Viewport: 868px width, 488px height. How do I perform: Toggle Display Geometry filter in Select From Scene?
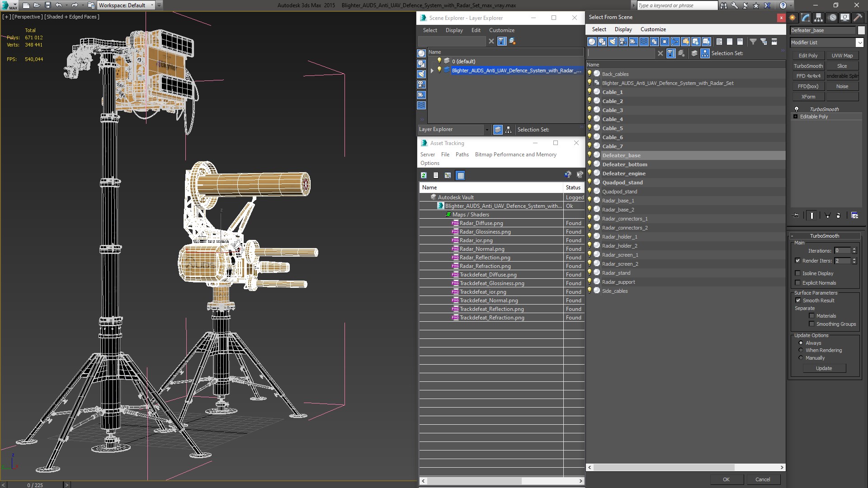pyautogui.click(x=592, y=42)
